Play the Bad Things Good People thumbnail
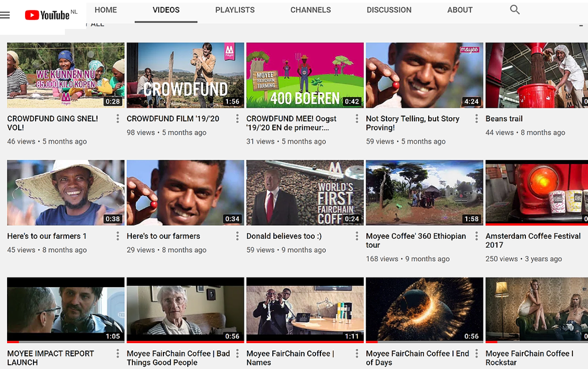588x369 pixels. [185, 310]
